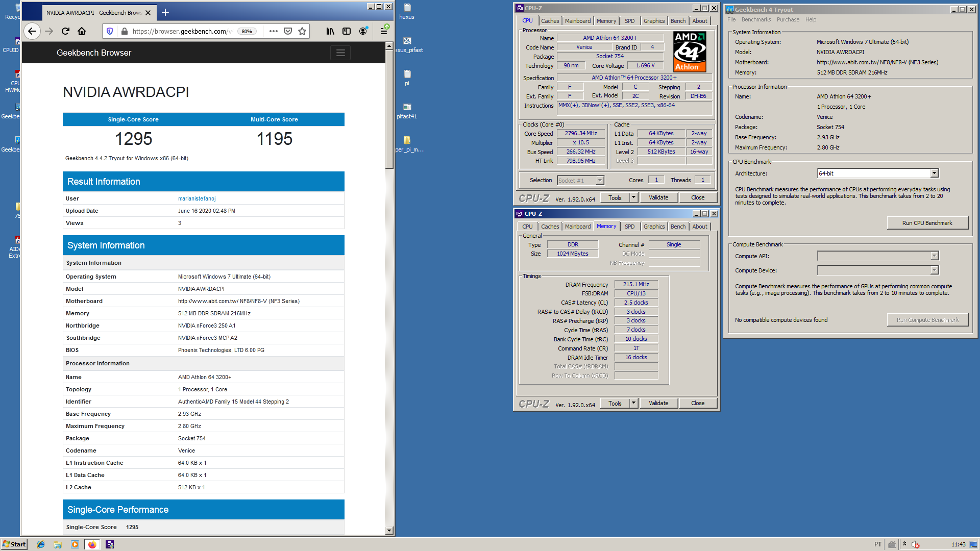
Task: Click Geekbench Browser header link
Action: (94, 53)
